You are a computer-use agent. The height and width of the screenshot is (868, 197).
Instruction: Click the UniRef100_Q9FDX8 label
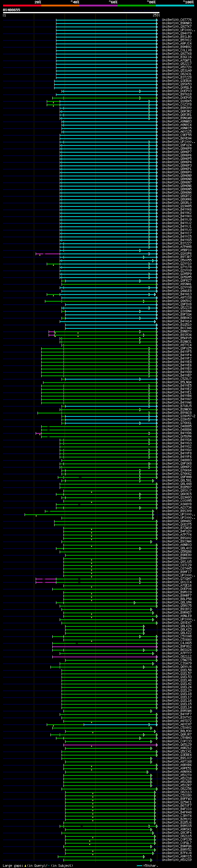[x=177, y=304]
